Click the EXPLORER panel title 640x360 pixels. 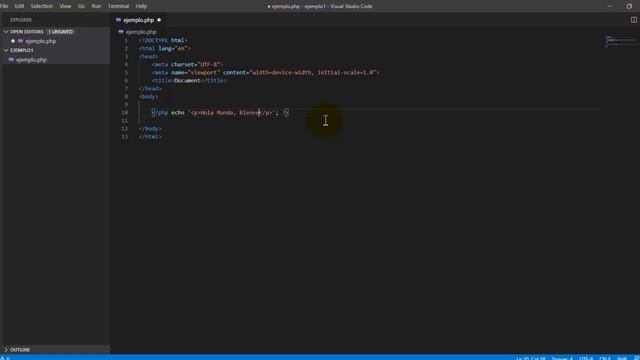pos(21,20)
